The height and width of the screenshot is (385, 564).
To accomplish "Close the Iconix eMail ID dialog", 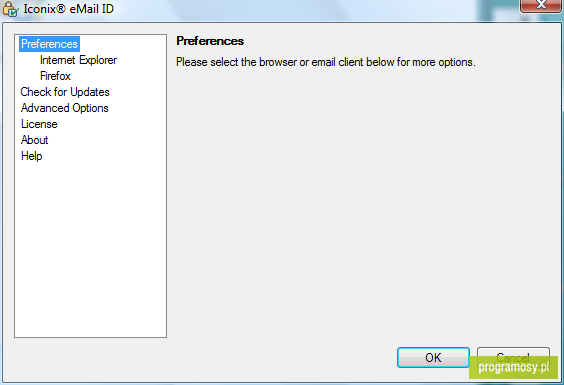I will point(541,6).
